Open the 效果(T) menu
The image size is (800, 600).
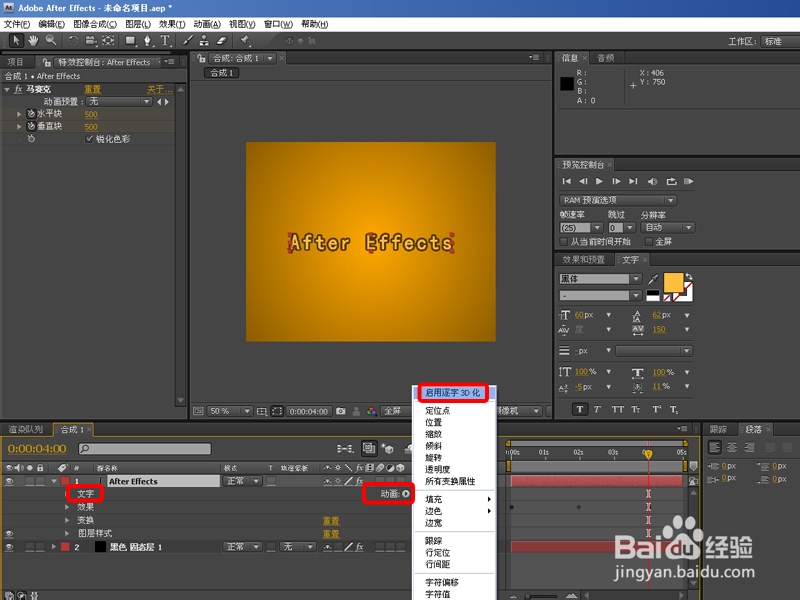[172, 24]
